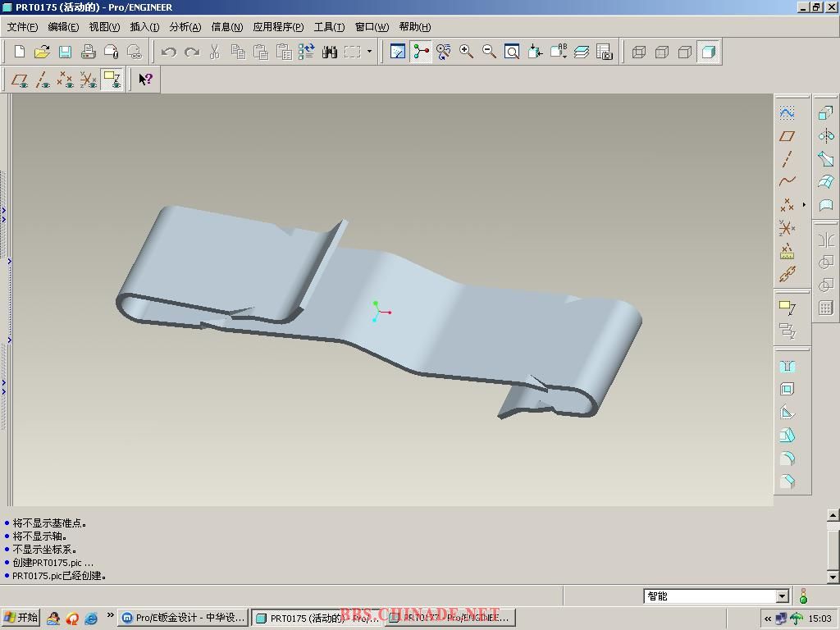Screen dimensions: 840x630
Task: Click the Zoom In magnifier icon
Action: click(x=466, y=52)
